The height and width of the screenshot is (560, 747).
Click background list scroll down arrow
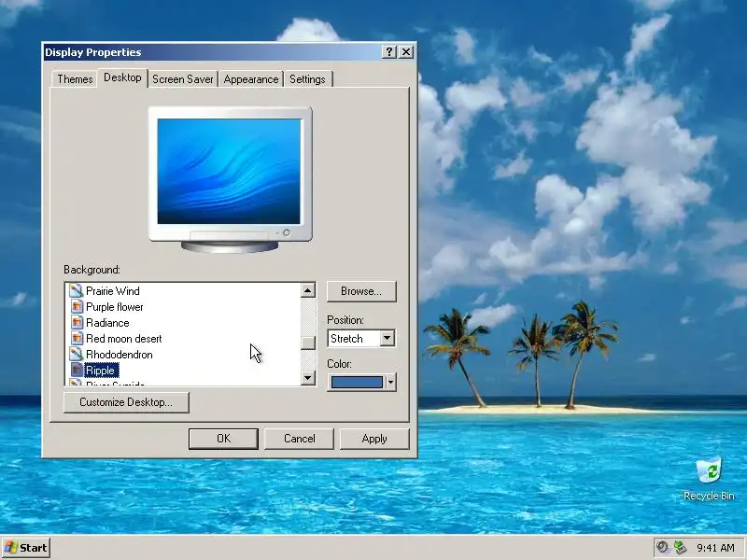click(308, 378)
